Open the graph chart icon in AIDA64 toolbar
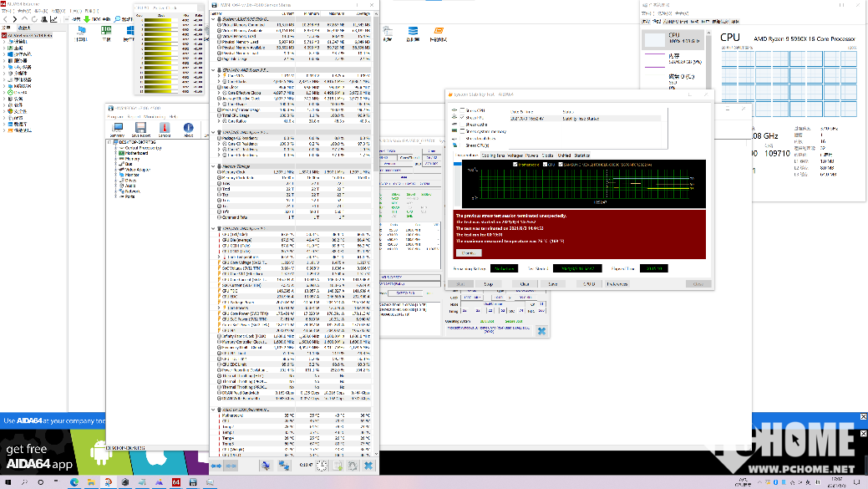868x489 pixels. [x=53, y=19]
